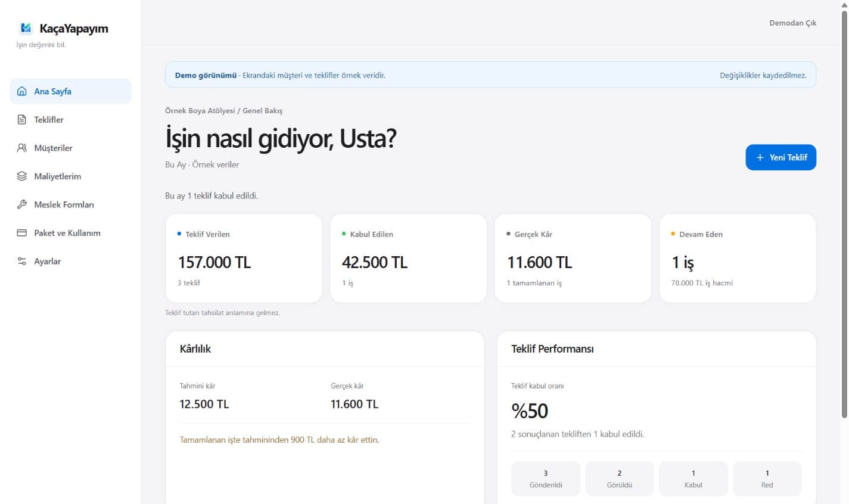Open Ayarlar settings page
Viewport: 849px width, 504px height.
coord(70,261)
